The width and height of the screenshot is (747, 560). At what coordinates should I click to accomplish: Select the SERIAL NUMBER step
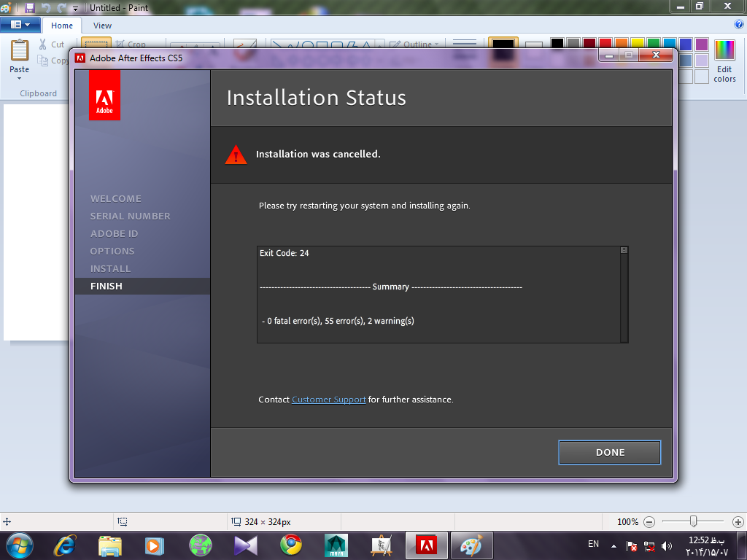(x=130, y=216)
